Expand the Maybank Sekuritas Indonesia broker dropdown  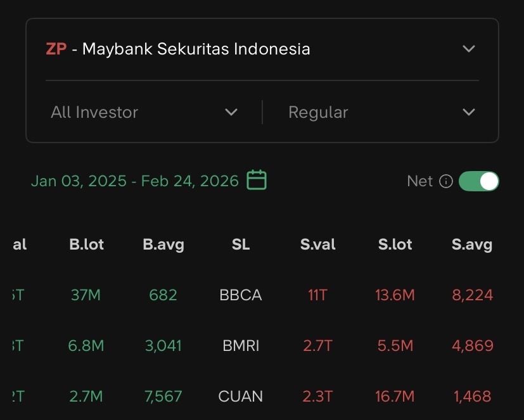pyautogui.click(x=468, y=49)
